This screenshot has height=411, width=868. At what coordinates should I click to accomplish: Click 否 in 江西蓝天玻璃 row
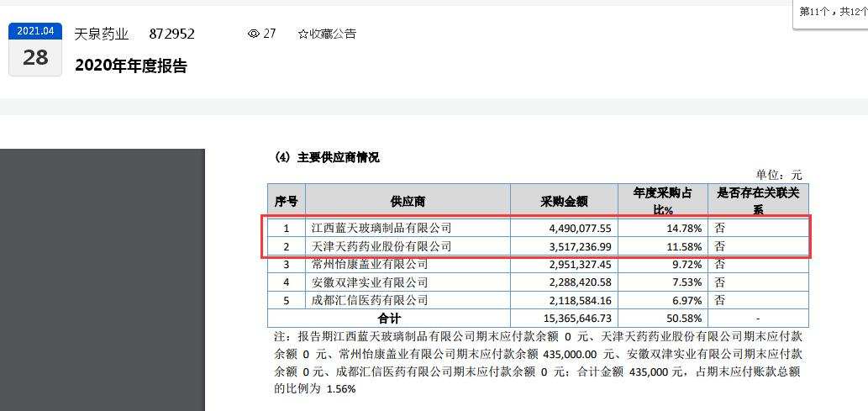(719, 228)
